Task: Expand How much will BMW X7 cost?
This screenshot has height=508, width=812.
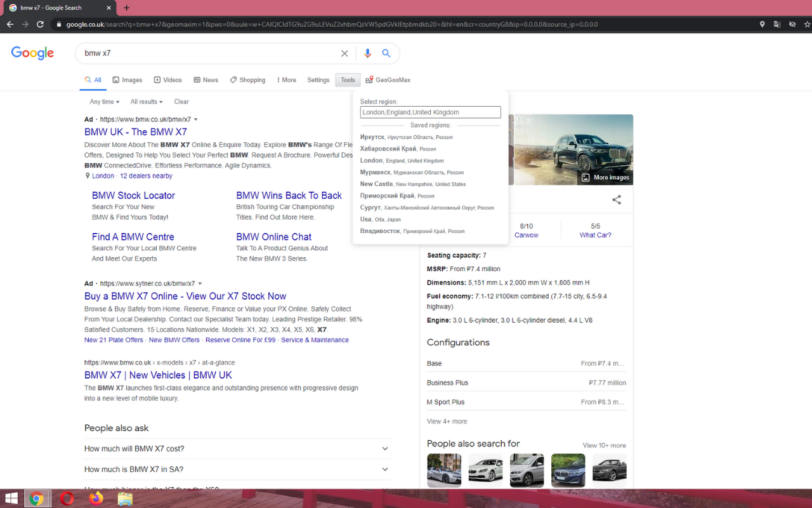Action: coord(237,449)
